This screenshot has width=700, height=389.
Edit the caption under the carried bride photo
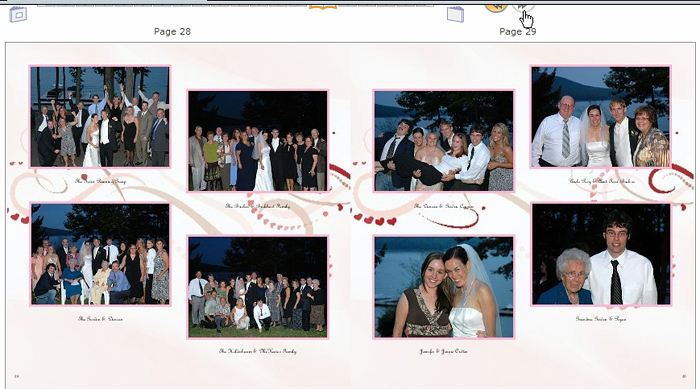click(444, 206)
